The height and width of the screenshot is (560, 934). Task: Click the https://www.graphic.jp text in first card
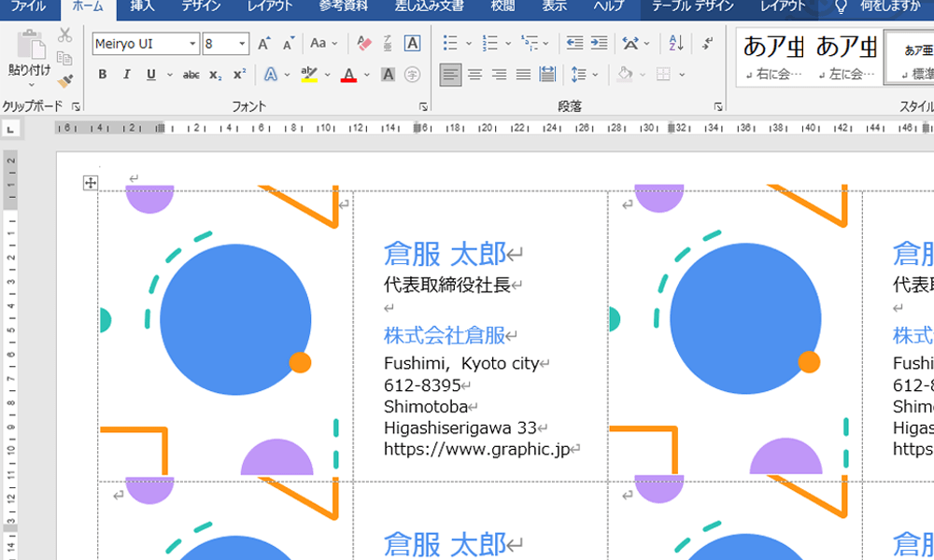[476, 449]
